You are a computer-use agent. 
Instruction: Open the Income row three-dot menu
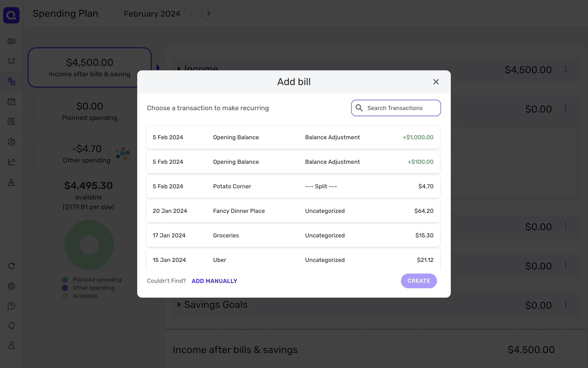coord(565,69)
